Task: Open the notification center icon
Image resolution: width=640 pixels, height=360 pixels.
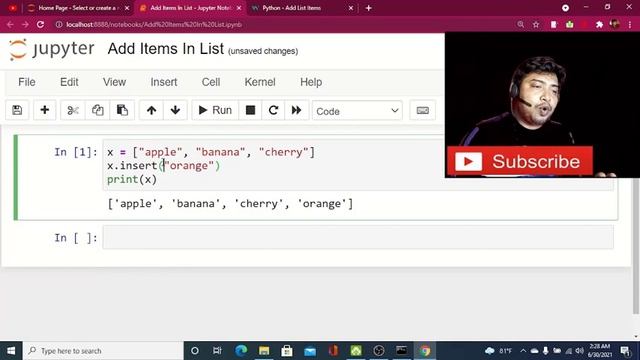Action: (625, 351)
